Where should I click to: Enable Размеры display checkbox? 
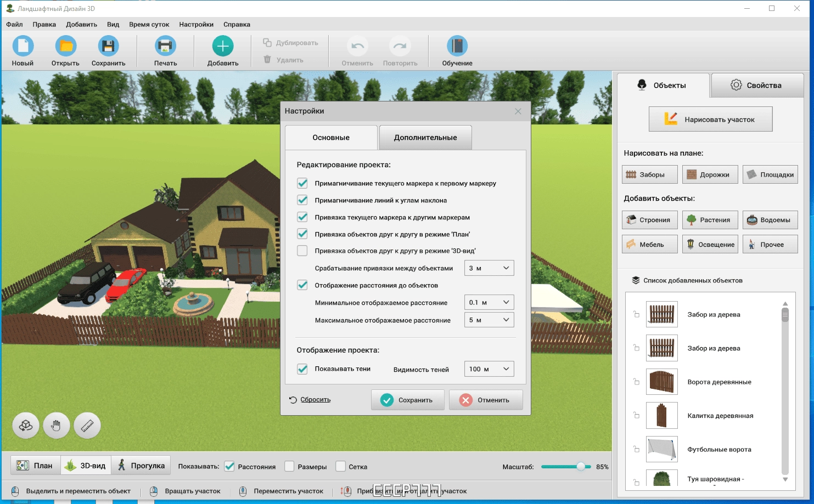point(289,467)
